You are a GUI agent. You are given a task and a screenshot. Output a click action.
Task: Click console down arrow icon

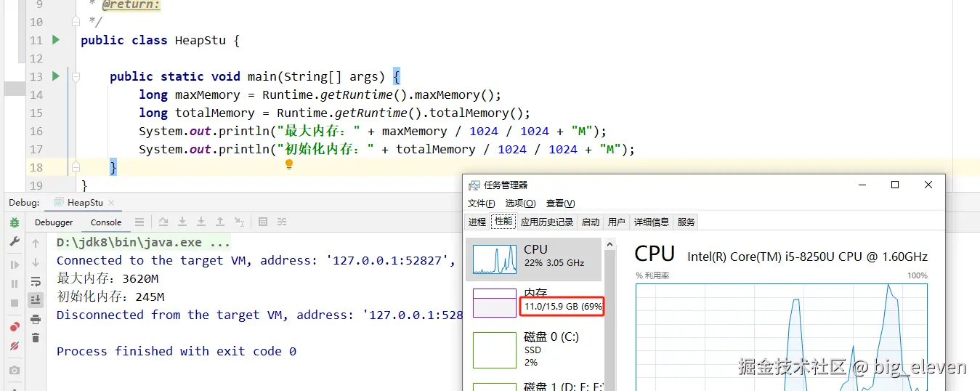[x=36, y=262]
